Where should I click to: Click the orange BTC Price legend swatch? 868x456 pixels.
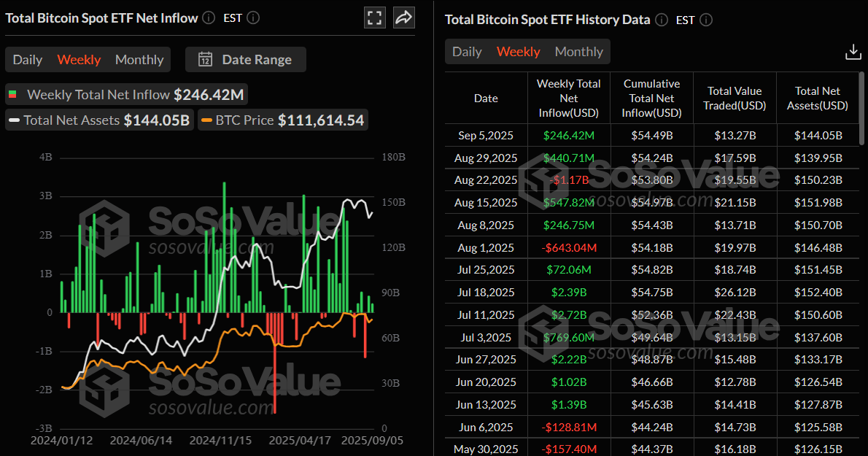point(207,120)
